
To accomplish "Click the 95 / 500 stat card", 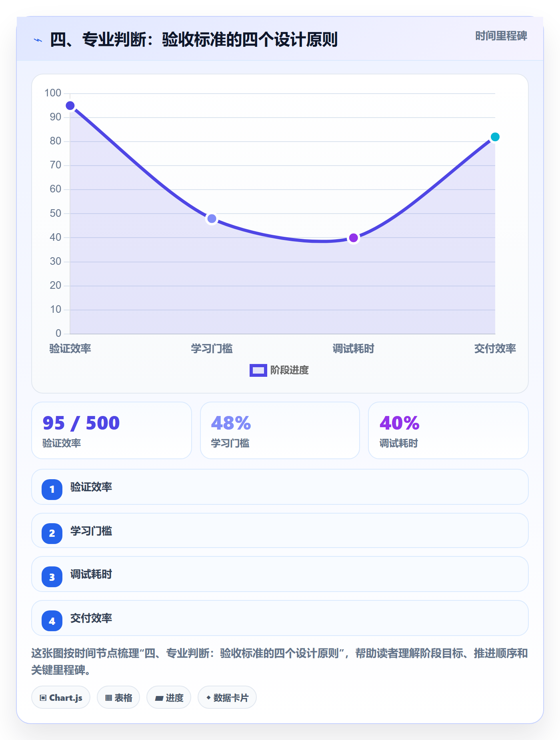I will (x=112, y=430).
